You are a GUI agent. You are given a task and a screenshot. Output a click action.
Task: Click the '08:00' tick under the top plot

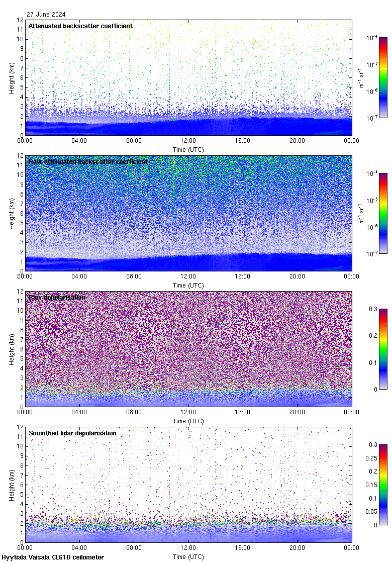point(134,141)
